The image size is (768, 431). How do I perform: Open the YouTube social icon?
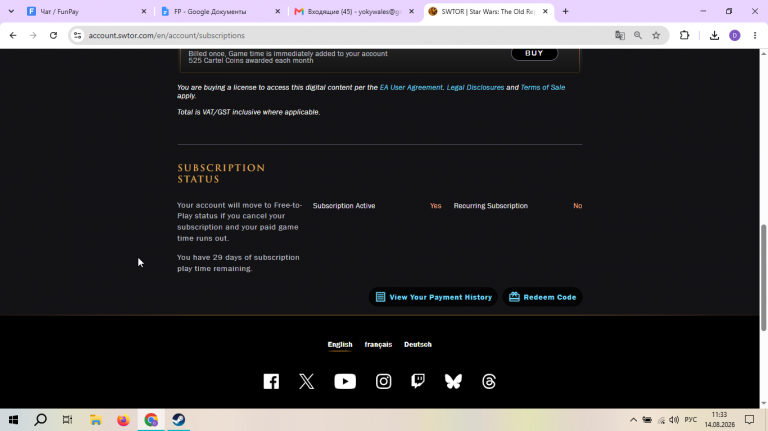click(345, 381)
